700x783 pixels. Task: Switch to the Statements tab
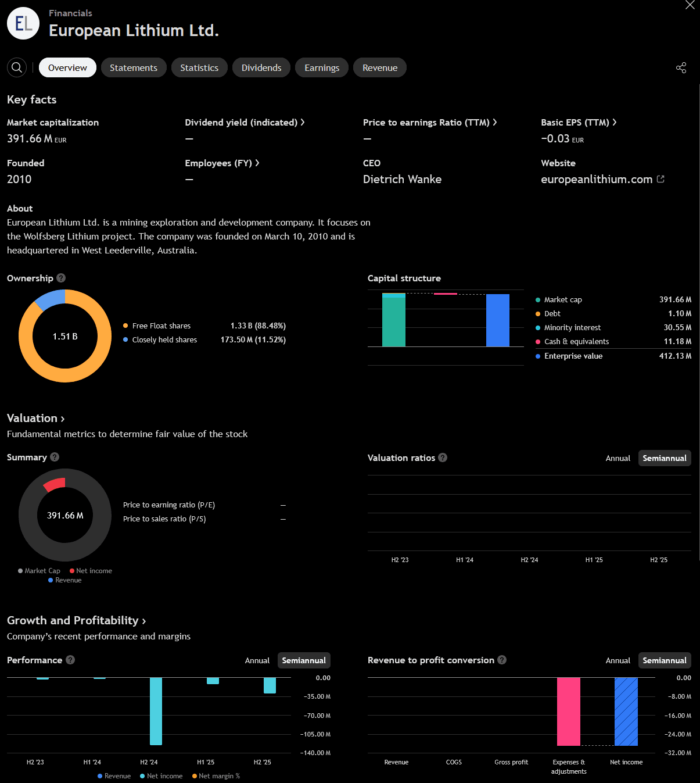pos(134,67)
